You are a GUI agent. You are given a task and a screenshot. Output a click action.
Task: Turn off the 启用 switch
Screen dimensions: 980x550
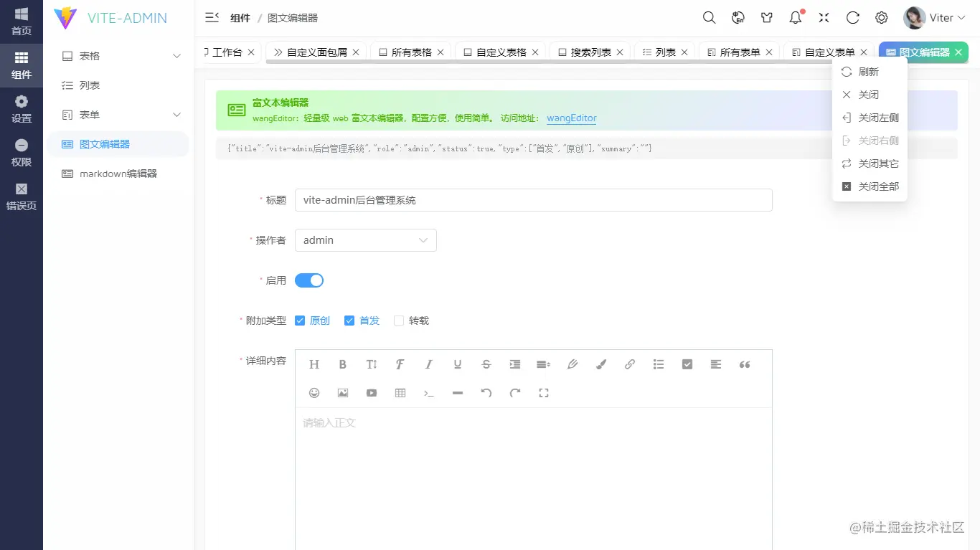click(308, 280)
